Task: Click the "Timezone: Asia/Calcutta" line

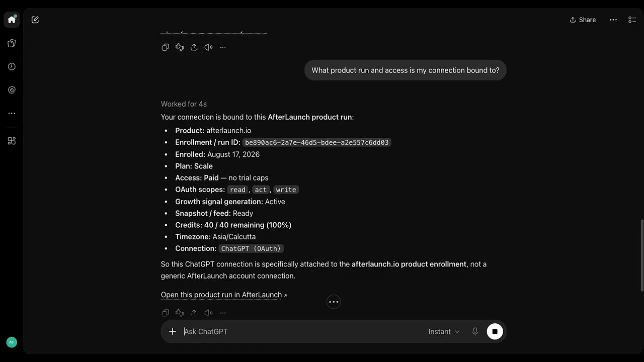Action: [x=215, y=237]
